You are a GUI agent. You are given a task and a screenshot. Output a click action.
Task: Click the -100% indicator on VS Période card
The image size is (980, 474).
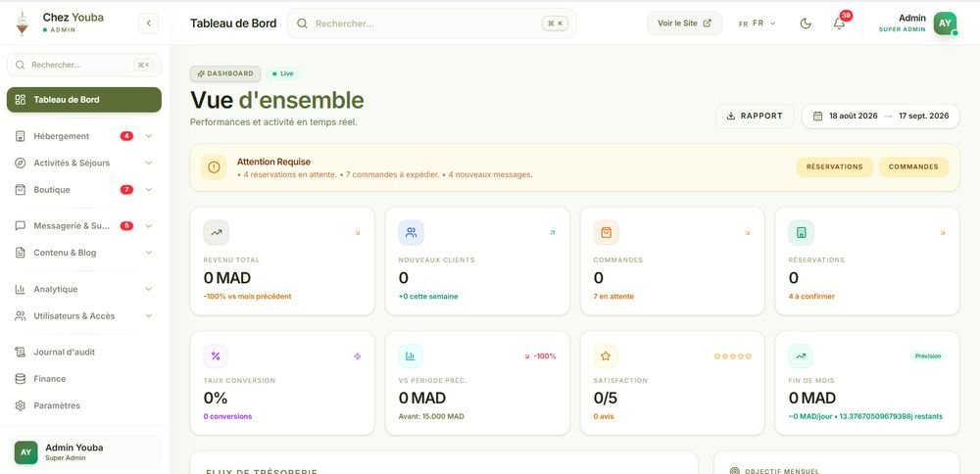[x=540, y=355]
